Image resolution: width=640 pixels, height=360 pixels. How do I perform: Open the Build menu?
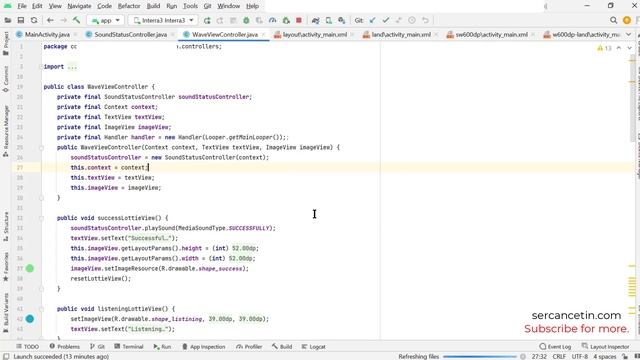click(153, 6)
